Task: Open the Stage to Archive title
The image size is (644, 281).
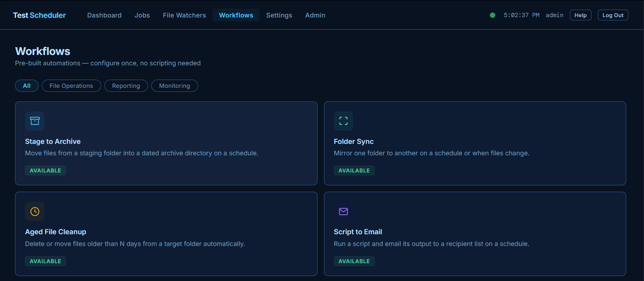Action: (53, 141)
